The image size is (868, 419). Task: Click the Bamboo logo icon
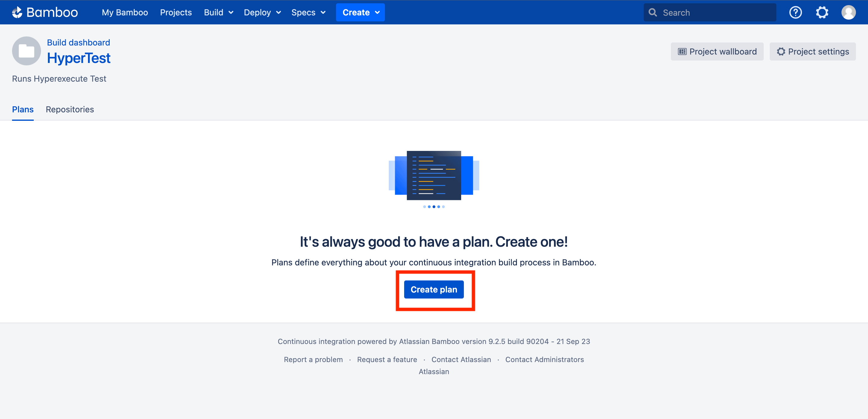point(17,12)
